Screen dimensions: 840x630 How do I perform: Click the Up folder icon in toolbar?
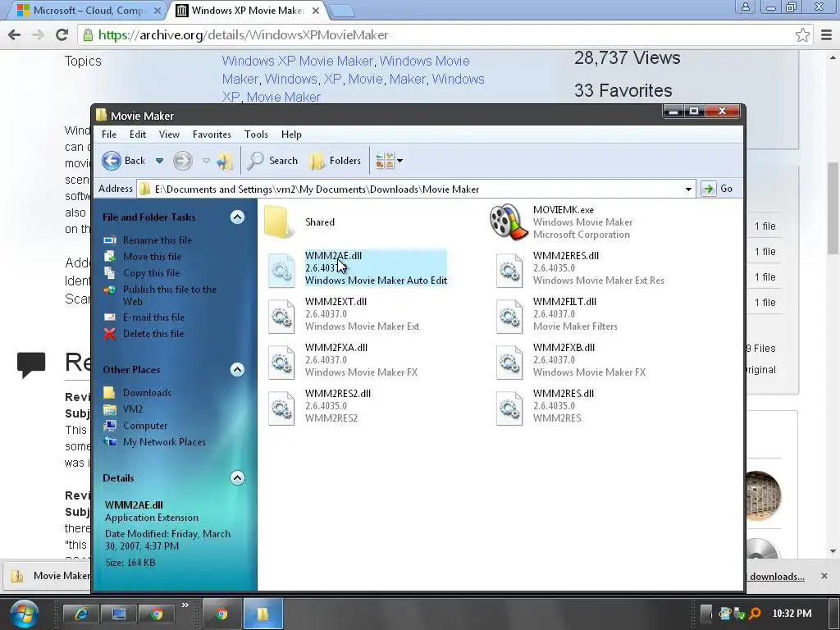(225, 161)
